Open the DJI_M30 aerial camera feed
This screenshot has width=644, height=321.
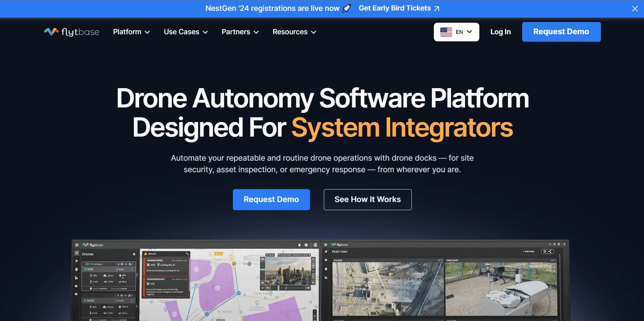[x=388, y=289]
